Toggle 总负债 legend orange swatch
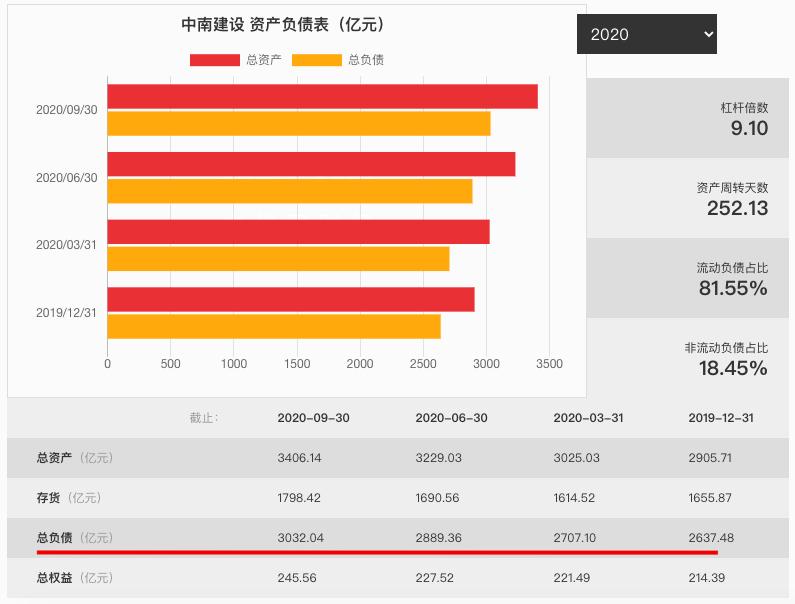The image size is (795, 604). (x=317, y=60)
